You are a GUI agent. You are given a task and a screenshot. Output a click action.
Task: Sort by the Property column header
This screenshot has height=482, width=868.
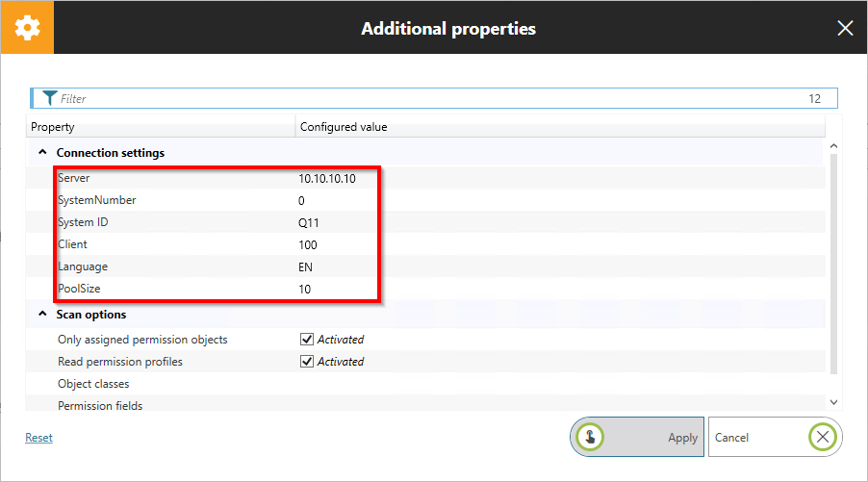point(160,127)
